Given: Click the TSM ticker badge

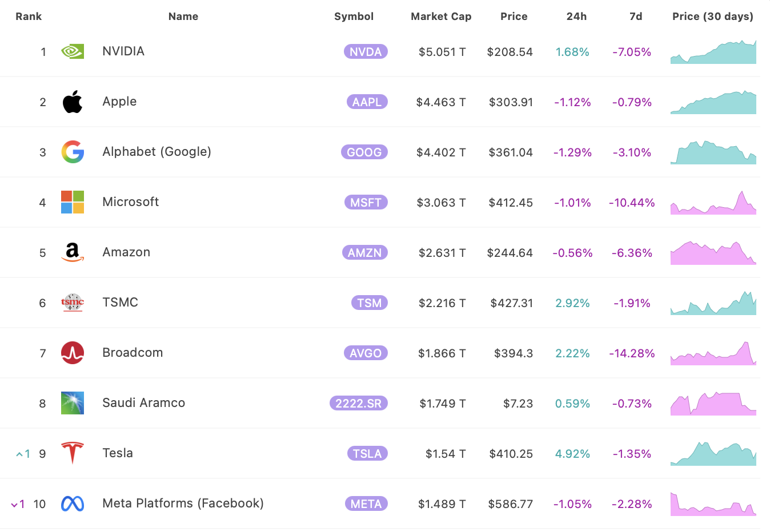Looking at the screenshot, I should 370,303.
